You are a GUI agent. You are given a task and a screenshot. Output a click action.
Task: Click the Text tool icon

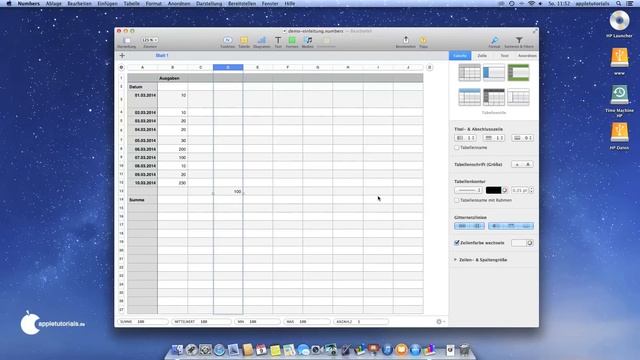[x=278, y=40]
